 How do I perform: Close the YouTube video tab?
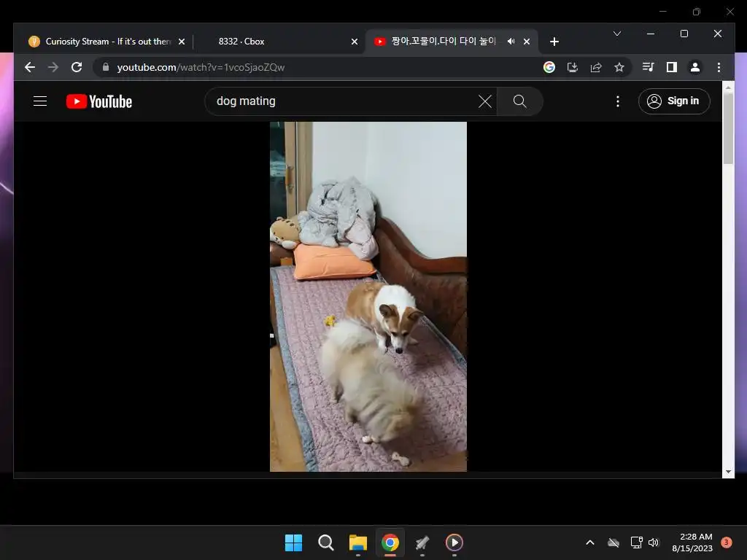pyautogui.click(x=527, y=42)
